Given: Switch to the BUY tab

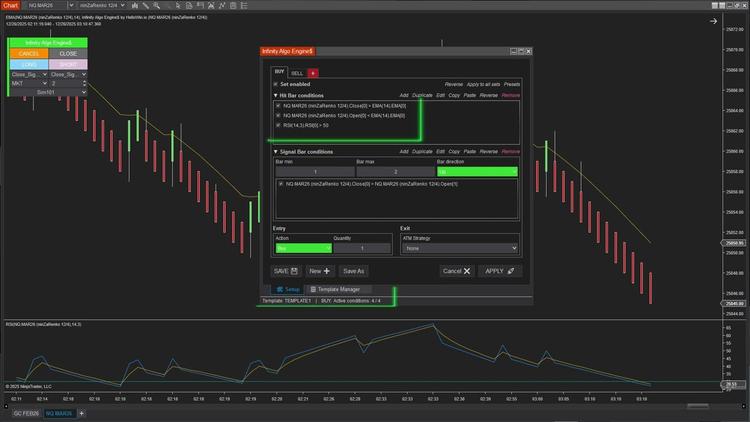Looking at the screenshot, I should pos(279,72).
